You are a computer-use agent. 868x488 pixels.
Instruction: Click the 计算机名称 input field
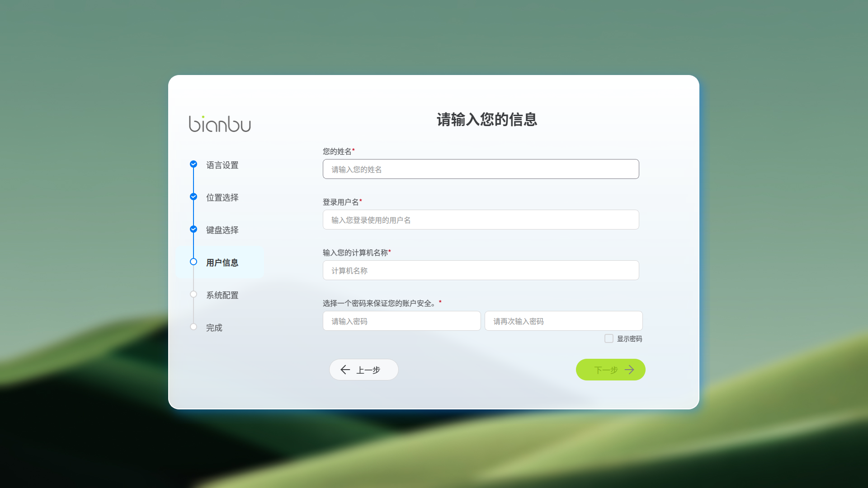(481, 270)
